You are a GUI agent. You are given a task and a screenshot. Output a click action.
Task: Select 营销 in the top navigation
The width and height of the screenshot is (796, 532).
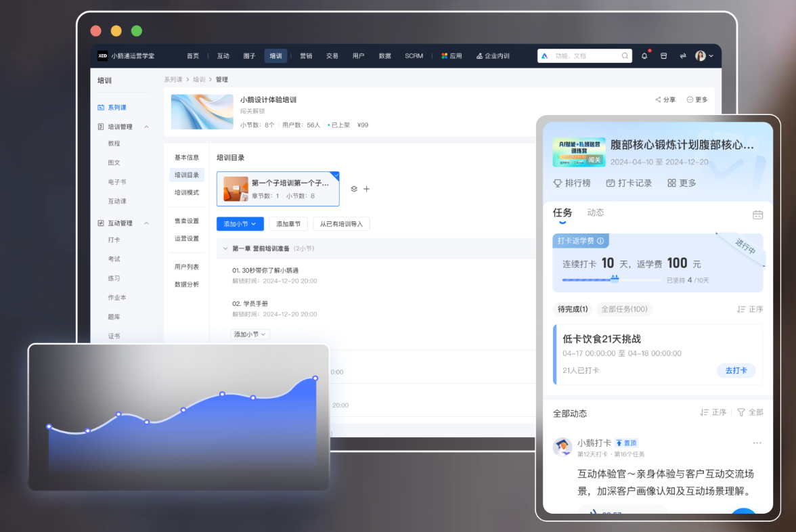(x=305, y=56)
